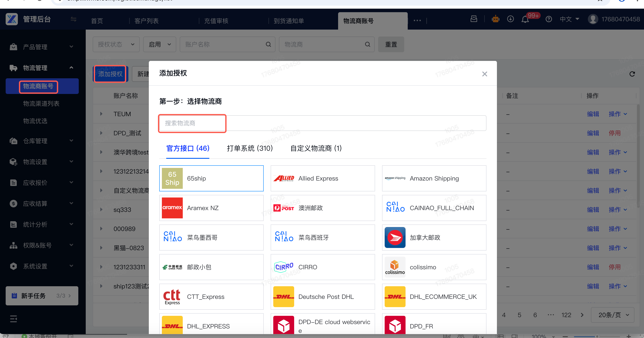
Task: Open the help question mark icon
Action: (548, 19)
